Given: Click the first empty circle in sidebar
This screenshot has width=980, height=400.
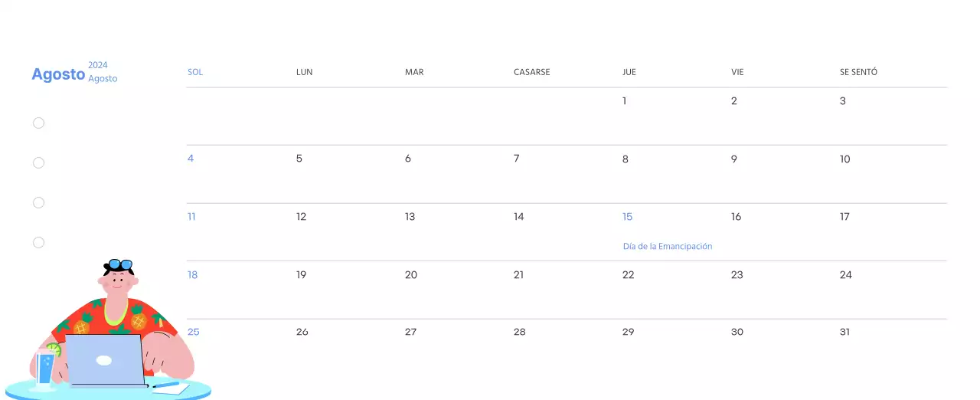Looking at the screenshot, I should pos(38,123).
